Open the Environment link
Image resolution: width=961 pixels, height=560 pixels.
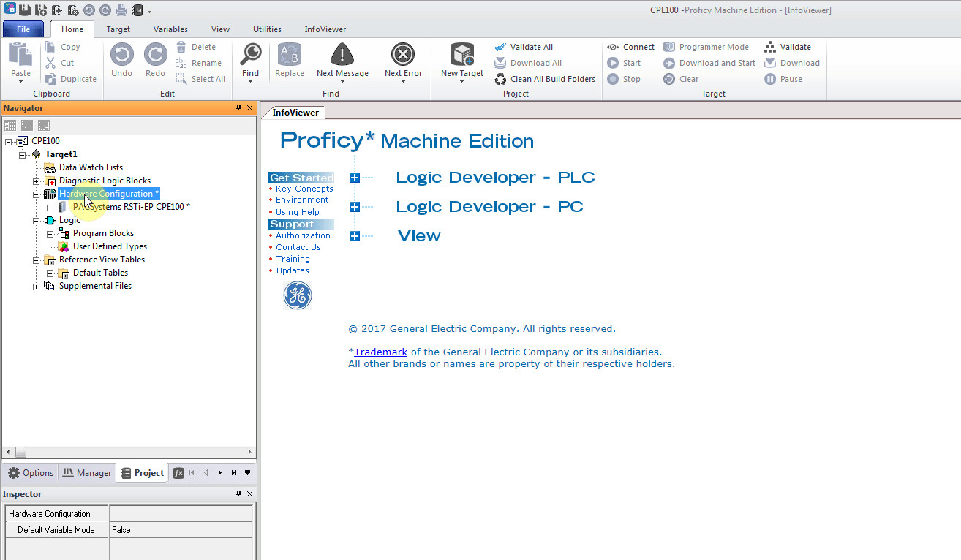pos(302,200)
